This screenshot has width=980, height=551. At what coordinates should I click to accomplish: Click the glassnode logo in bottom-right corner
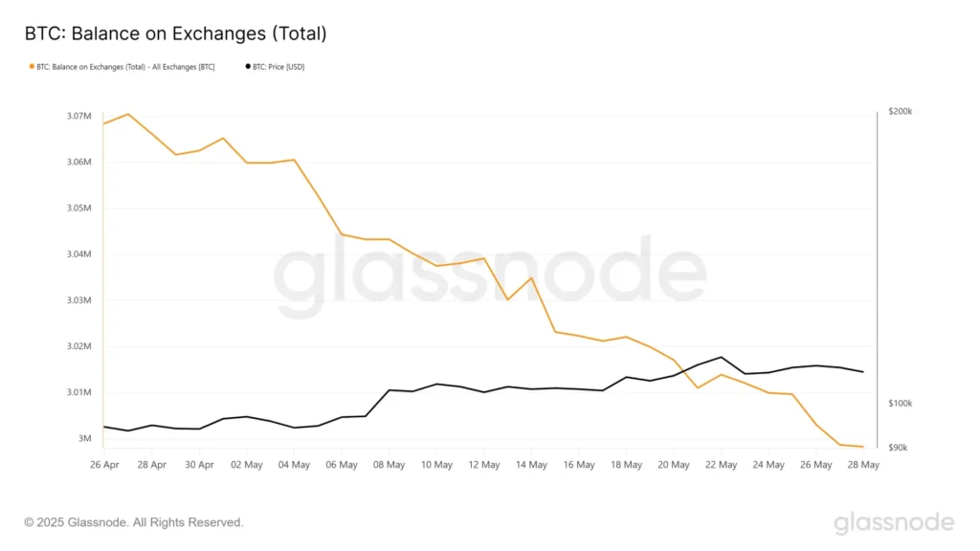[893, 523]
